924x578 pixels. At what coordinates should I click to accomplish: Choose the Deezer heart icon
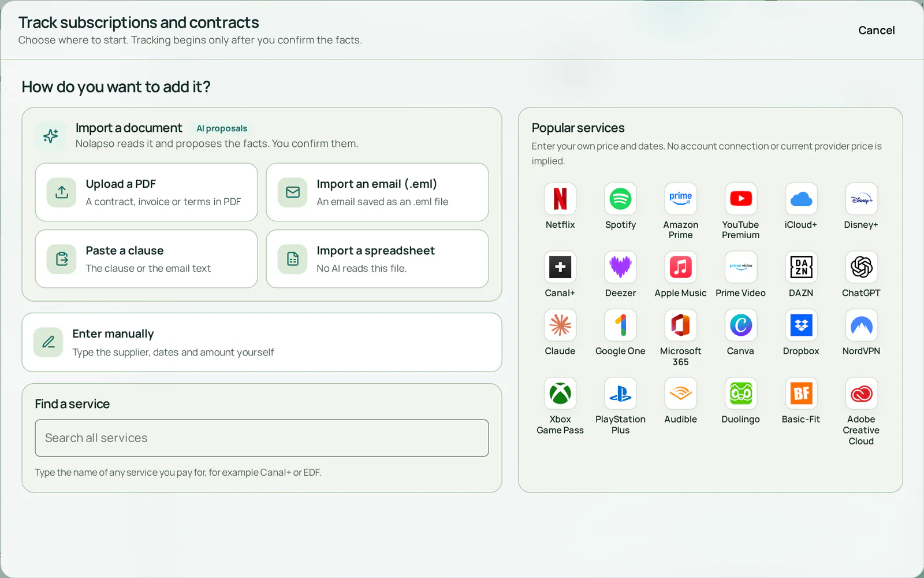[620, 267]
